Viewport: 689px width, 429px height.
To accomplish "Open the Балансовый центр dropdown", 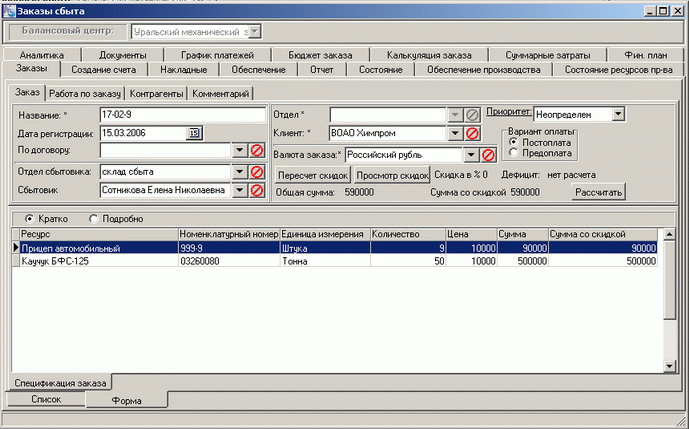I will (255, 32).
